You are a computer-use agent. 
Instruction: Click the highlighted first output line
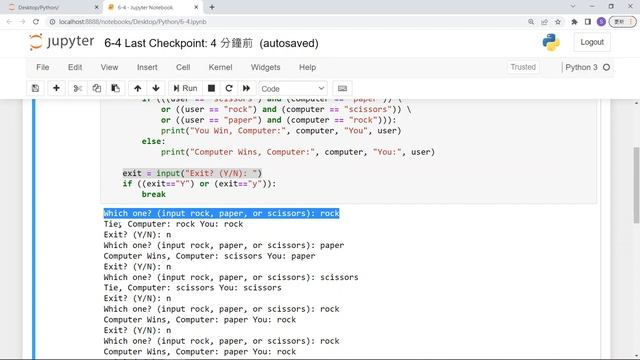pos(221,213)
